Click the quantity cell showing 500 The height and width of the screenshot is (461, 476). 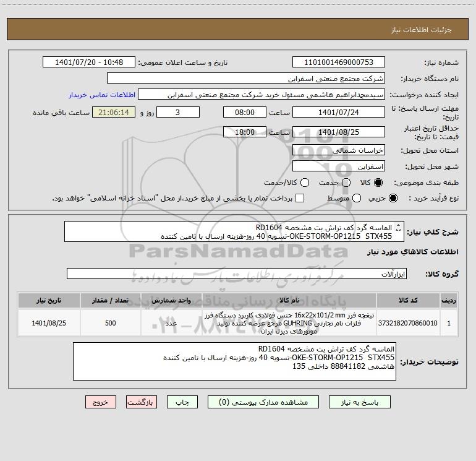pos(110,323)
